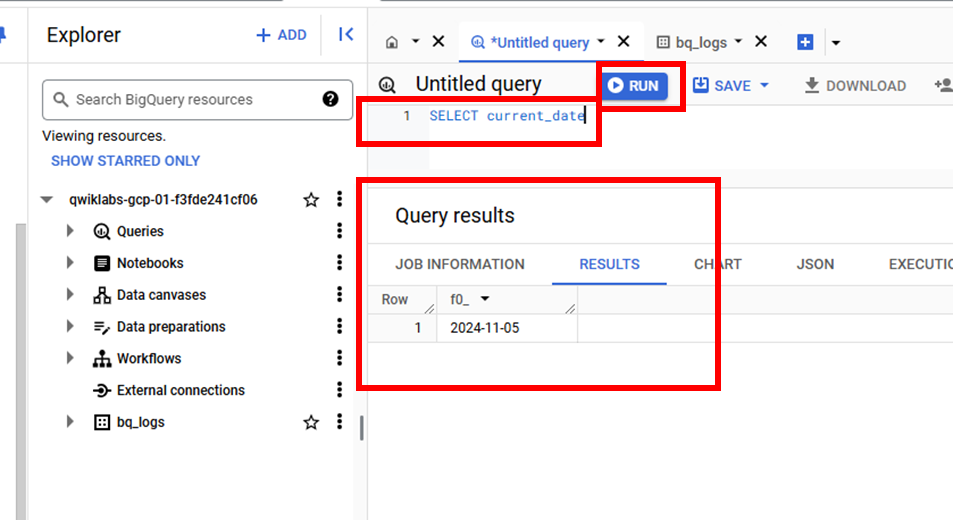Image resolution: width=953 pixels, height=520 pixels.
Task: Create a new query with plus icon
Action: pos(805,42)
